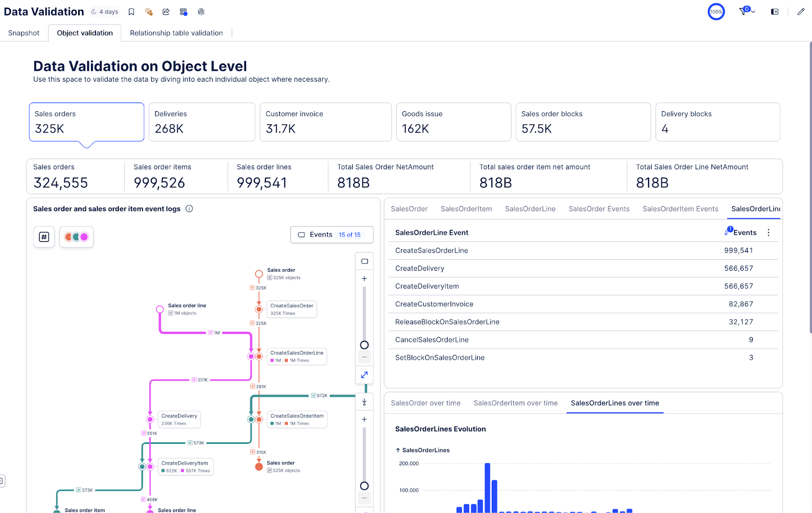Open the SalesOrderItem over time tab
Viewport: 812px width, 513px height.
tap(515, 403)
